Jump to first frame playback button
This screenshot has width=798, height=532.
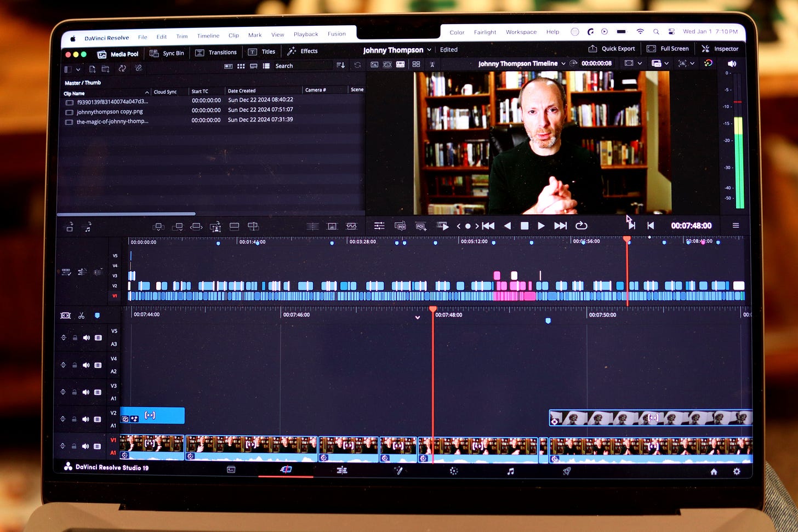click(488, 226)
